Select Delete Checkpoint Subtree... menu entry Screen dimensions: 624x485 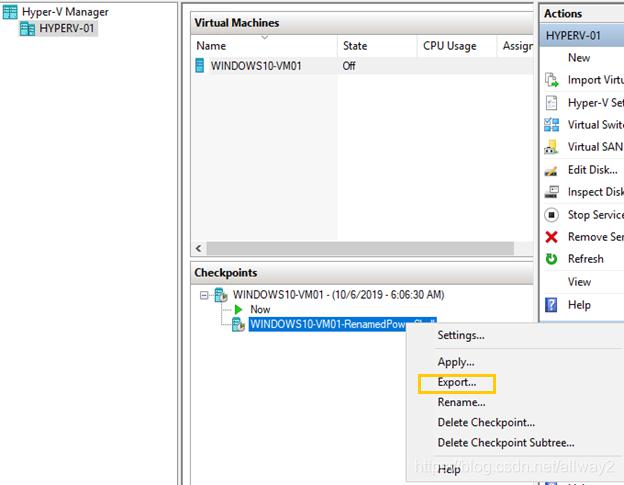(x=505, y=443)
